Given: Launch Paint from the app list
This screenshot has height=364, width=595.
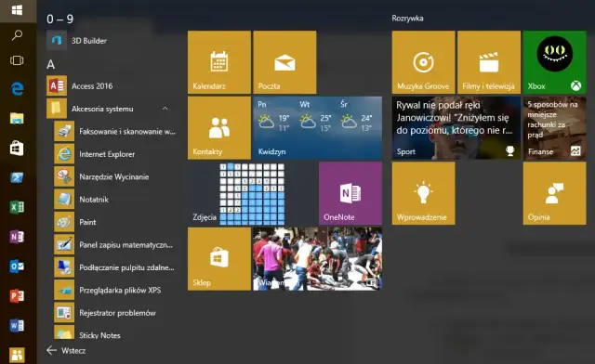Looking at the screenshot, I should 115,222.
